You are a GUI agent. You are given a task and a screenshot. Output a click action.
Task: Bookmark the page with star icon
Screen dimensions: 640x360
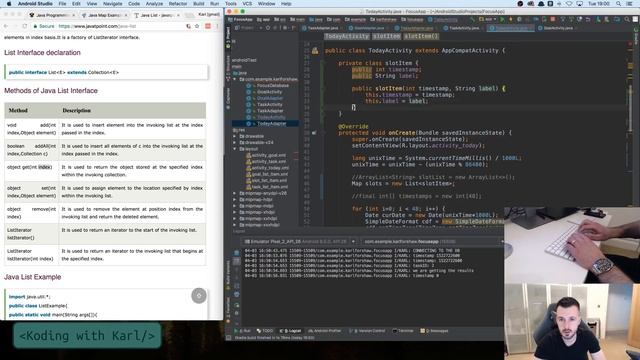[198, 26]
